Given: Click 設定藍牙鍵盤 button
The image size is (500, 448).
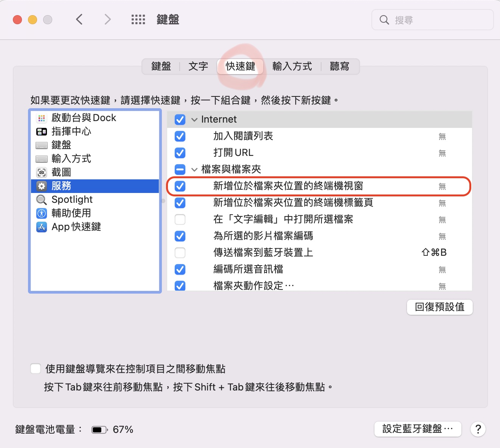Looking at the screenshot, I should click(418, 429).
